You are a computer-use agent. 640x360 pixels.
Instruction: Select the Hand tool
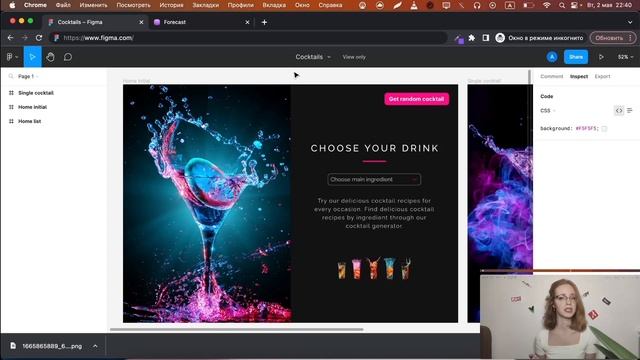(50, 57)
